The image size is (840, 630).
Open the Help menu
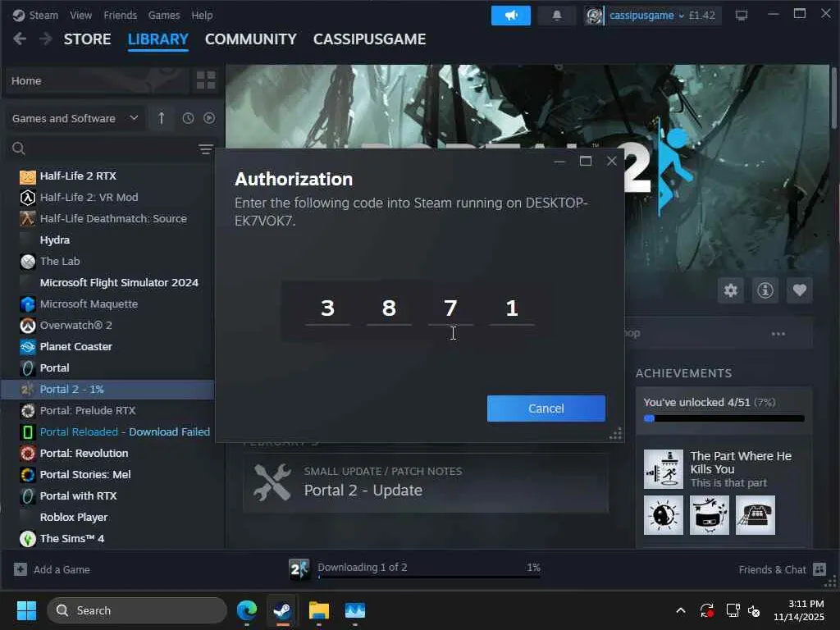(x=202, y=16)
